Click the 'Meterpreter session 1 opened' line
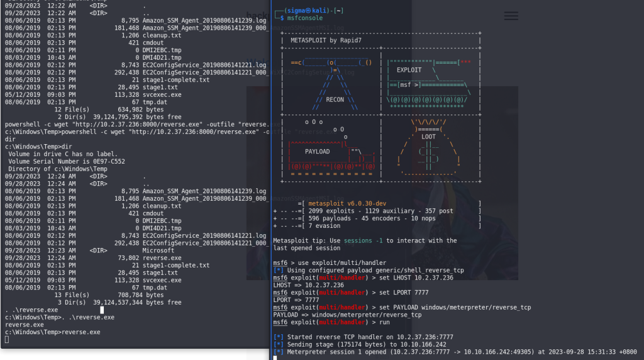Screen dimensions: 644x360 point(462,352)
